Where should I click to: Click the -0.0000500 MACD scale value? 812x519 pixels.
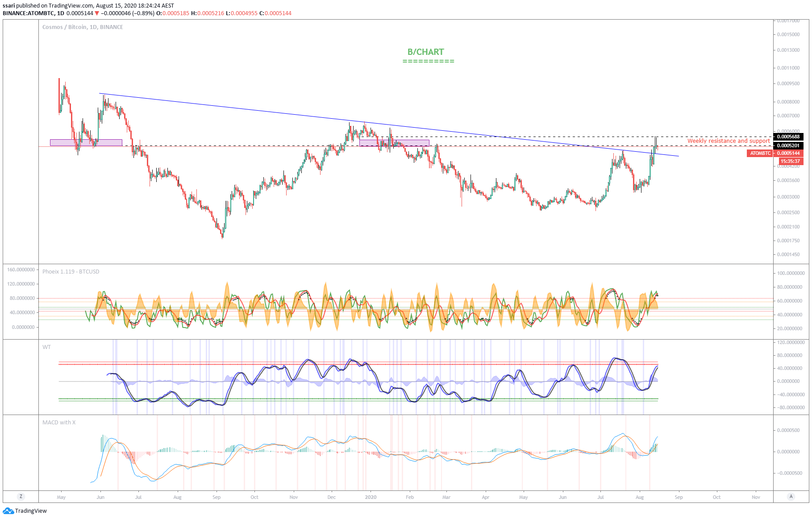[789, 473]
